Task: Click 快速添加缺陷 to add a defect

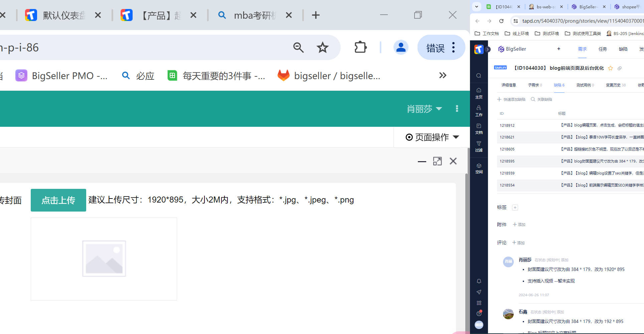Action: click(511, 99)
